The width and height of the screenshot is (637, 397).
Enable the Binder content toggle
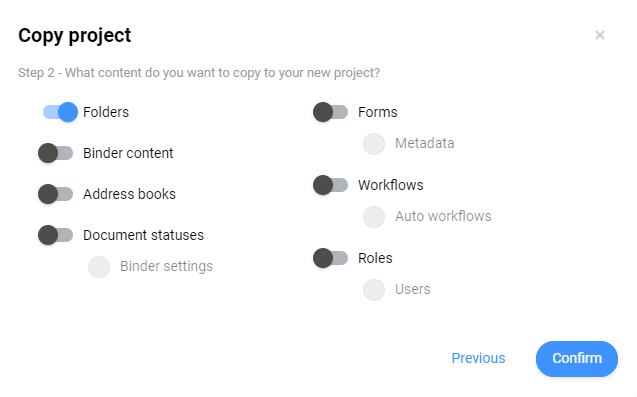tap(56, 153)
